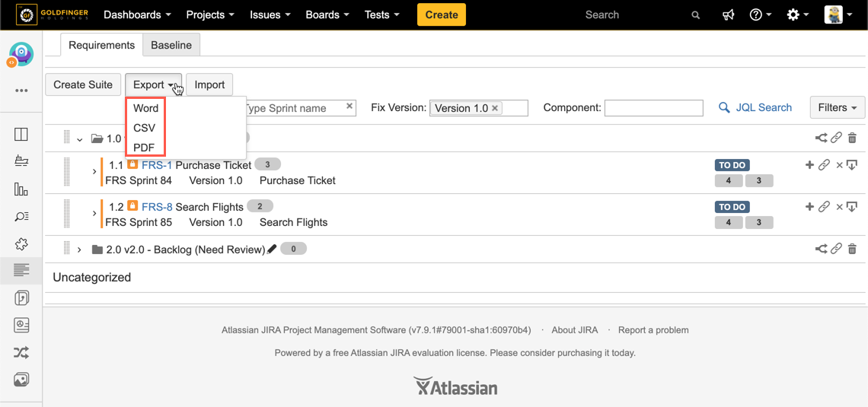Click the import-down icon on FRS-1 row
Image resolution: width=868 pixels, height=407 pixels.
(852, 165)
